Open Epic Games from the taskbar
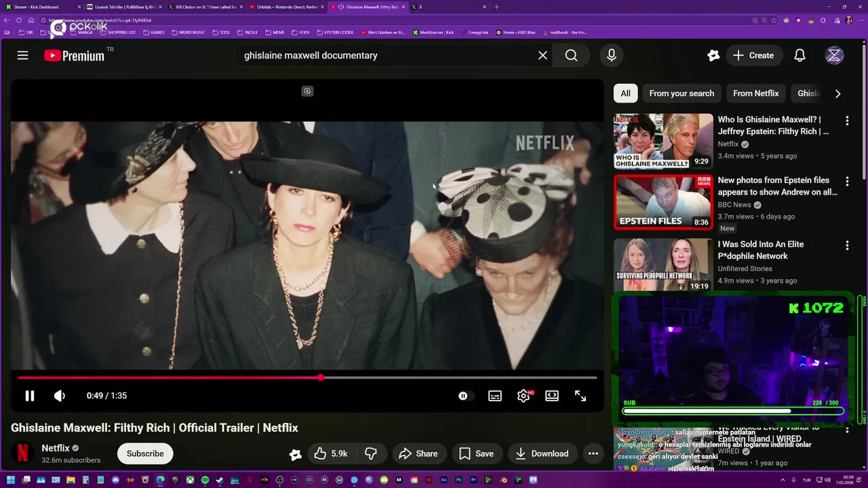The width and height of the screenshot is (868, 488). point(175,480)
